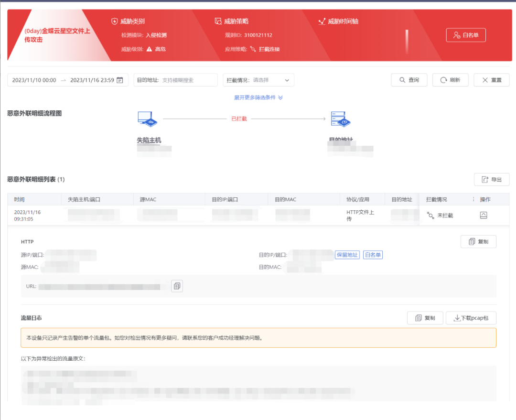Click the 时间 column header
Image resolution: width=516 pixels, height=420 pixels.
coord(19,199)
